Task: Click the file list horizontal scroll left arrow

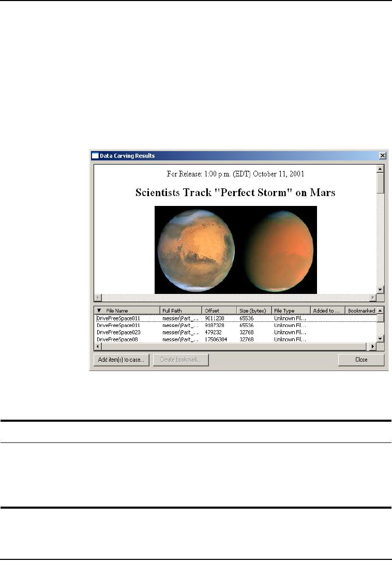Action: click(x=98, y=347)
